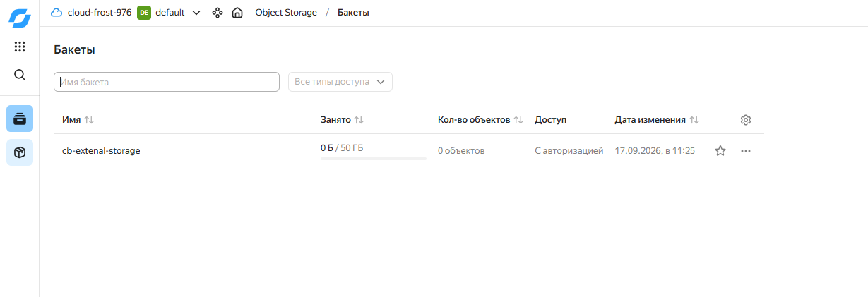Click the Доступ column header

[x=551, y=120]
